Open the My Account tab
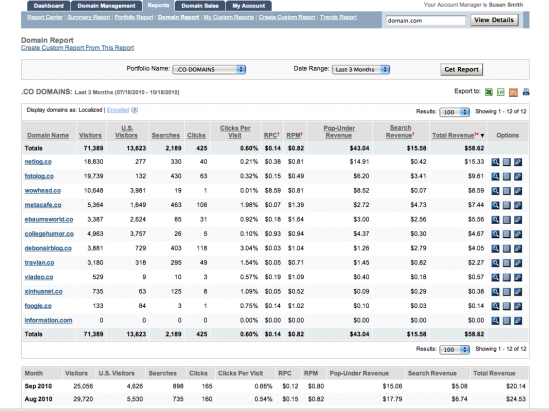The height and width of the screenshot is (411, 549). point(249,6)
